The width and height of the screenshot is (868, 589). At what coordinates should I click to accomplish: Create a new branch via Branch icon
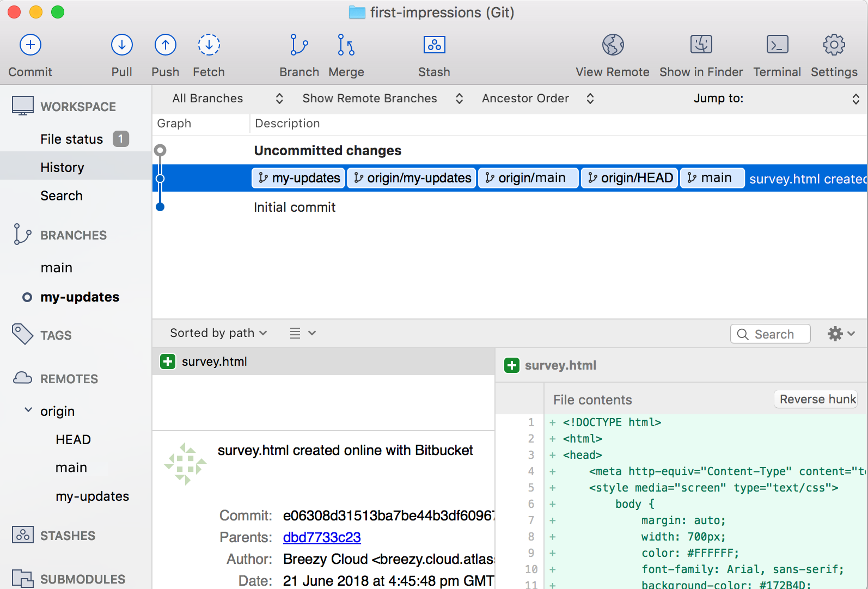click(299, 45)
